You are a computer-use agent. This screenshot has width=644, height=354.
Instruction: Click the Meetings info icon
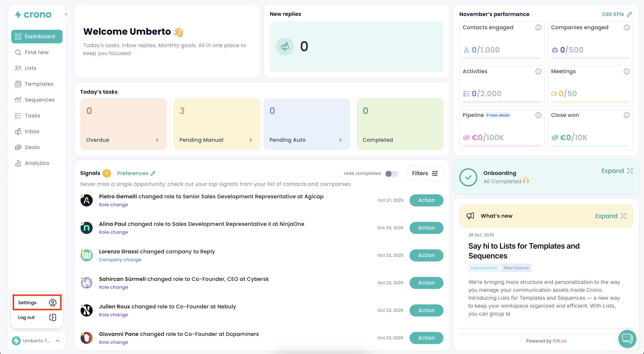pyautogui.click(x=626, y=72)
